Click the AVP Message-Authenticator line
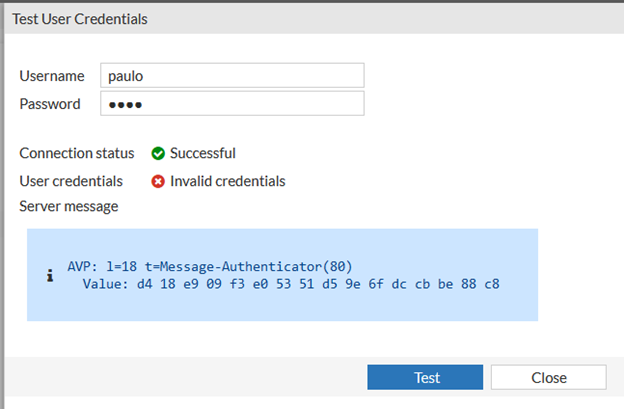 (x=210, y=266)
